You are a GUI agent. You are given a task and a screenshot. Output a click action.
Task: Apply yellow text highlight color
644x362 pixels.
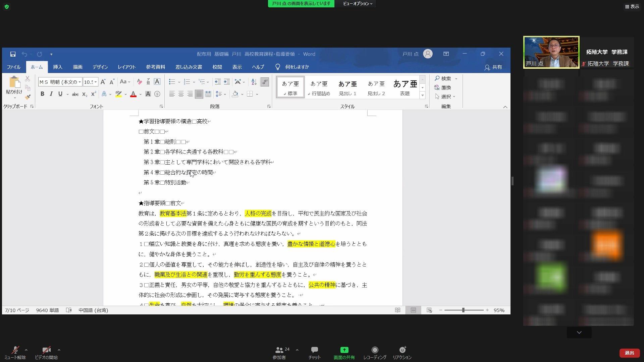pos(118,94)
